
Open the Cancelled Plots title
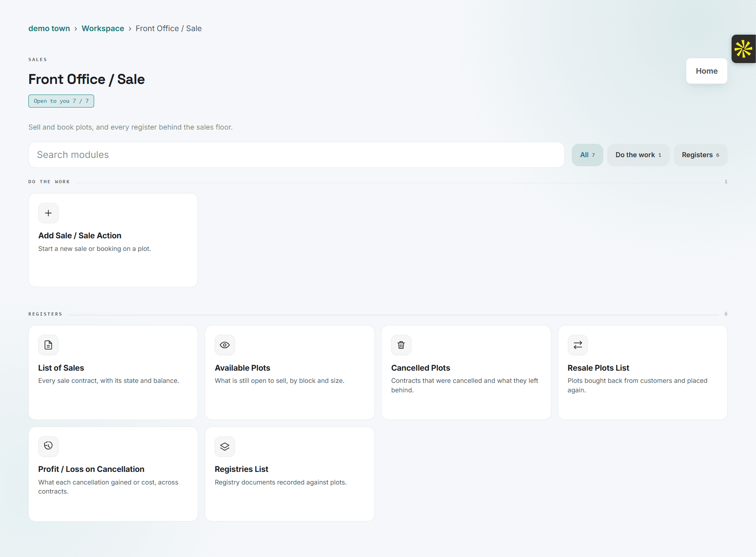tap(421, 368)
